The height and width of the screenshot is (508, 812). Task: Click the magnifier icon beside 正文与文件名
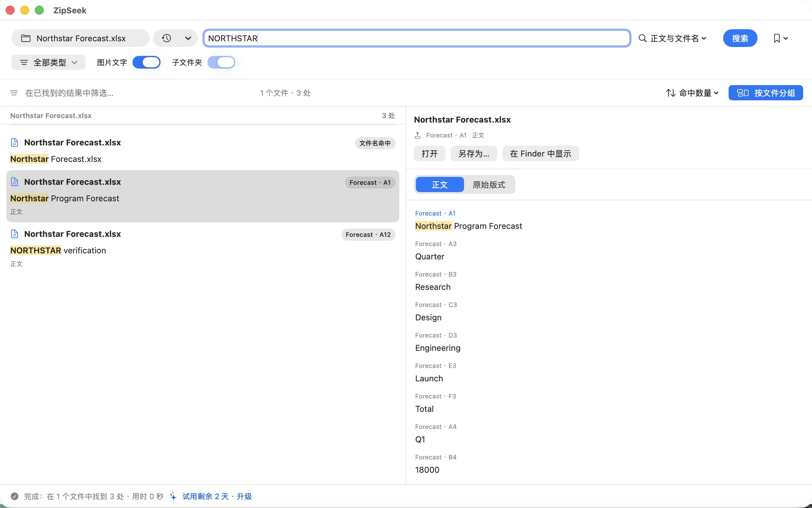(642, 38)
